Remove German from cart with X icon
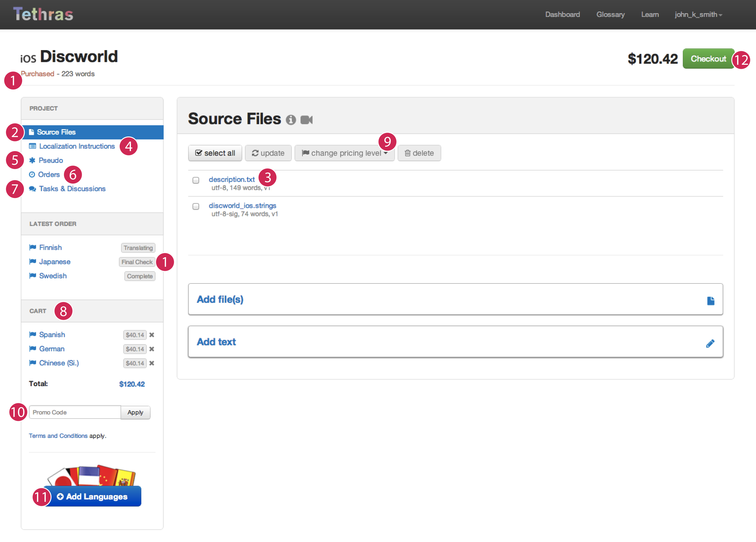The image size is (756, 542). (x=152, y=349)
